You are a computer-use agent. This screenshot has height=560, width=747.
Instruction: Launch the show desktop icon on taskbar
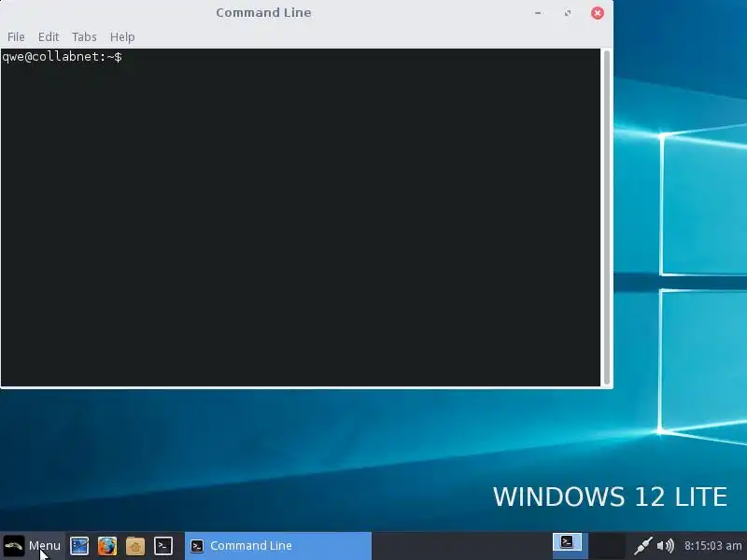(79, 546)
